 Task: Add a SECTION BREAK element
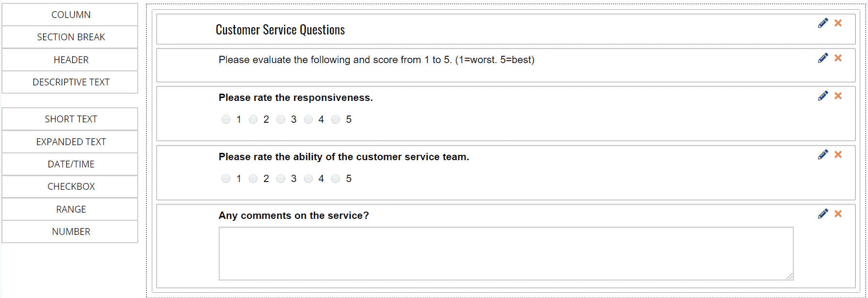tap(70, 37)
